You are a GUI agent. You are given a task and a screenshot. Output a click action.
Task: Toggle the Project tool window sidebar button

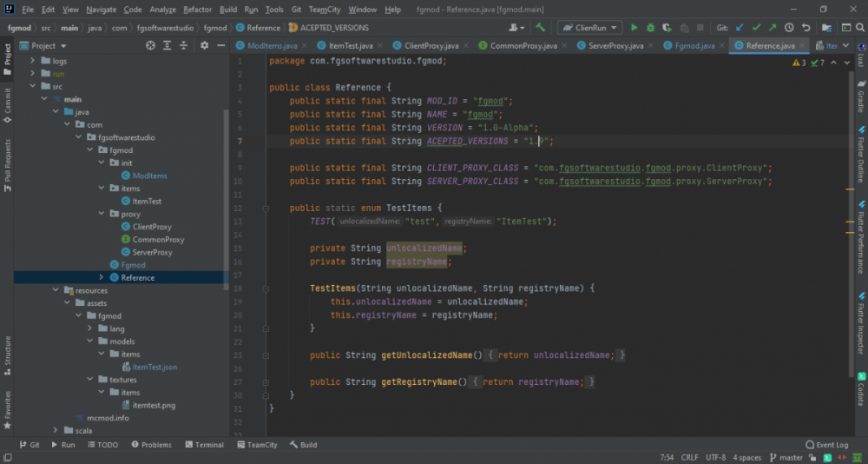pos(7,59)
